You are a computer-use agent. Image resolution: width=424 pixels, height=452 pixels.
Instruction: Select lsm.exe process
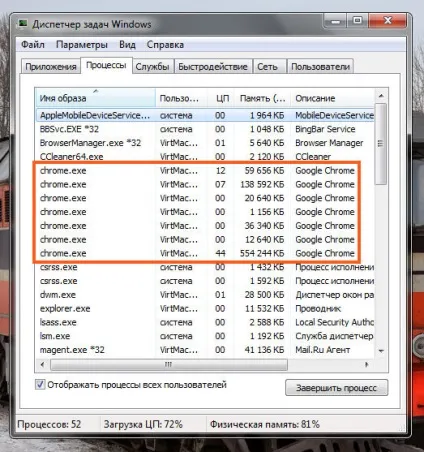[205, 336]
